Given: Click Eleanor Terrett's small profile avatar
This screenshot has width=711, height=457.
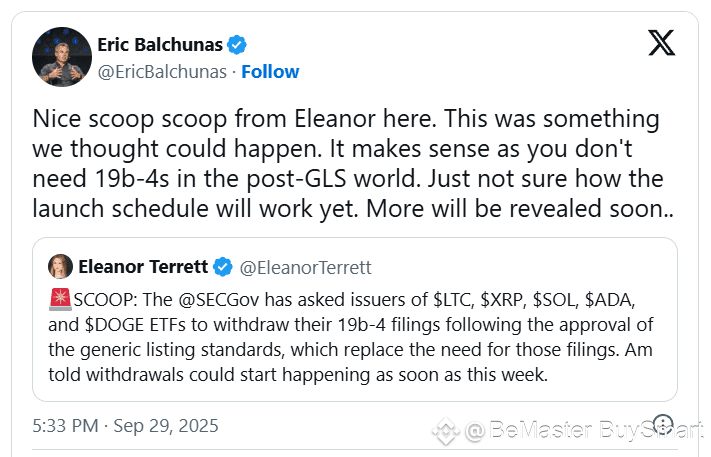Looking at the screenshot, I should [60, 266].
